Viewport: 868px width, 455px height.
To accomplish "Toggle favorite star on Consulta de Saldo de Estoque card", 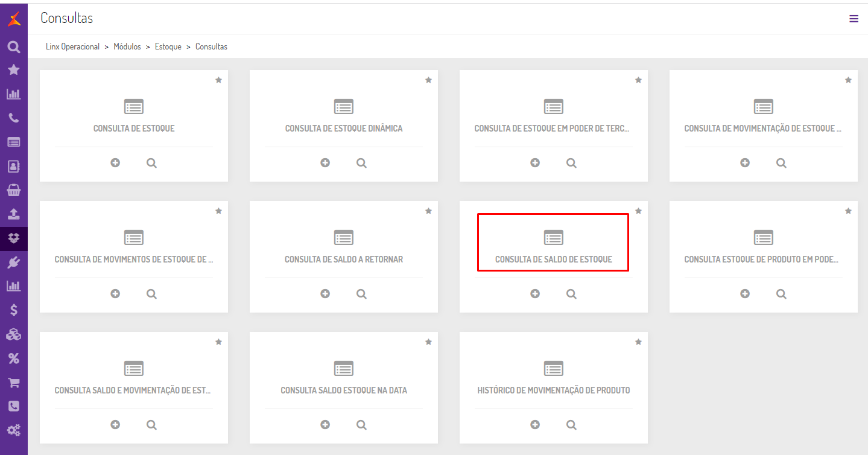I will click(x=638, y=211).
